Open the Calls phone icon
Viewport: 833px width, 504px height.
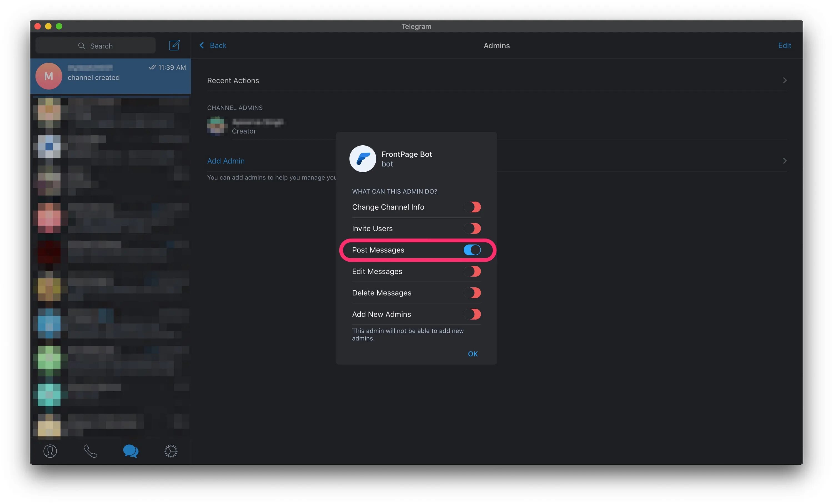click(x=90, y=451)
